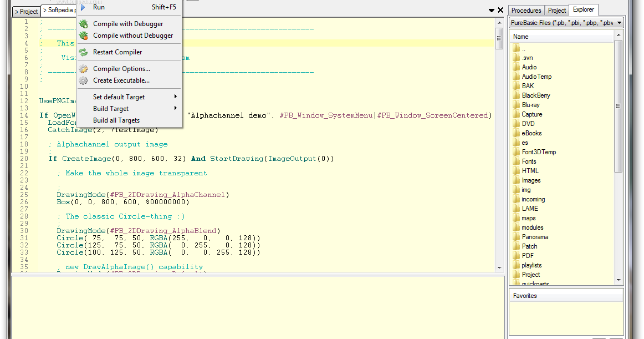The image size is (644, 339).
Task: Click gear icon next to Create Executable
Action: pyautogui.click(x=83, y=80)
